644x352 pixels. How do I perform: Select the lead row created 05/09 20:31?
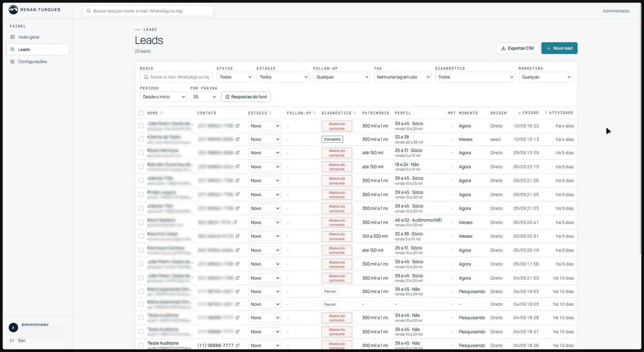[141, 236]
